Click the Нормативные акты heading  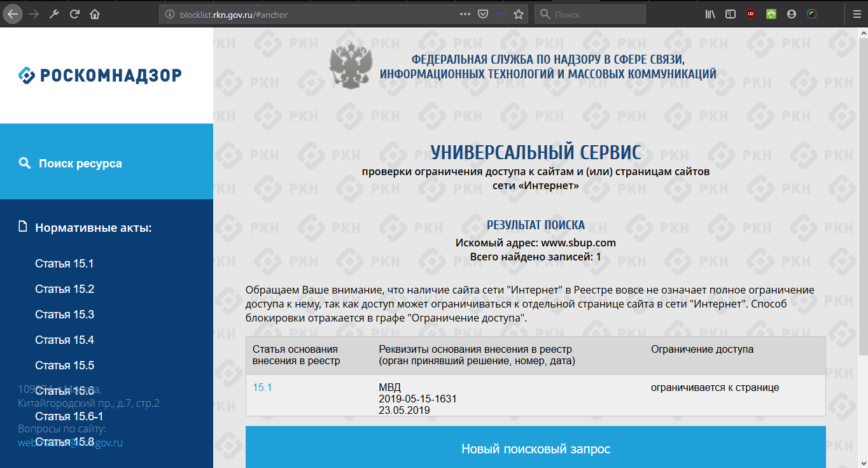tap(94, 227)
